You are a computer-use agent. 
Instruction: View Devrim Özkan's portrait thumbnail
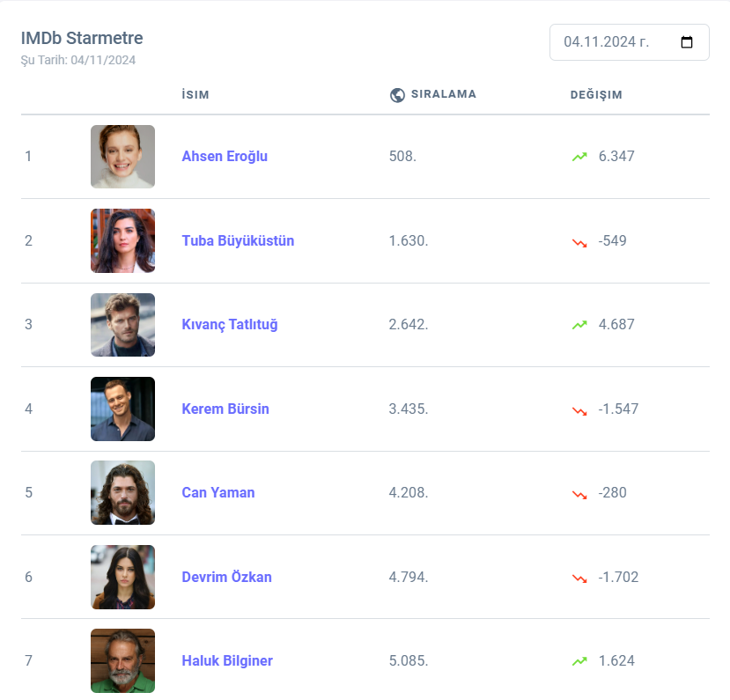click(122, 578)
